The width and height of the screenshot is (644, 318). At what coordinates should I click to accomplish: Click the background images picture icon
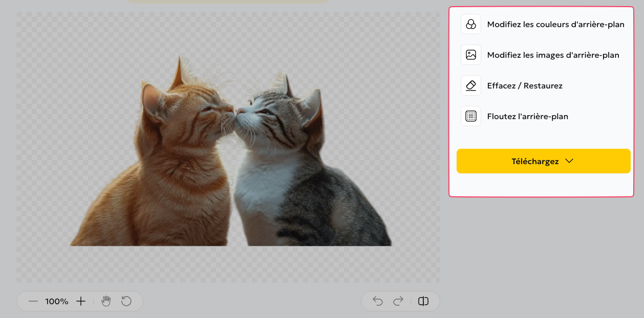pyautogui.click(x=471, y=55)
